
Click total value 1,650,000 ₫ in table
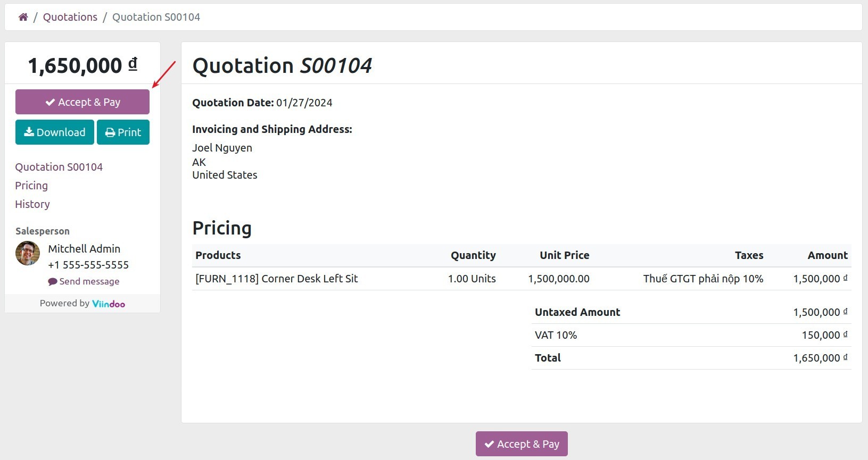click(x=820, y=358)
